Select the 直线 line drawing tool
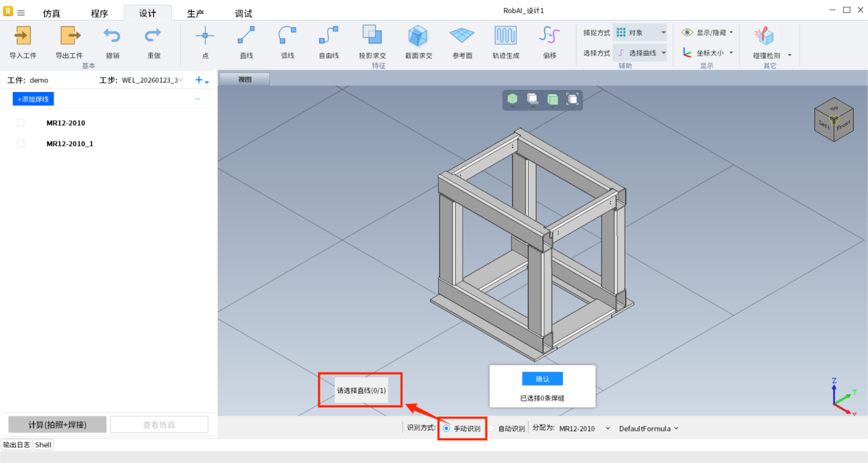 pos(246,36)
